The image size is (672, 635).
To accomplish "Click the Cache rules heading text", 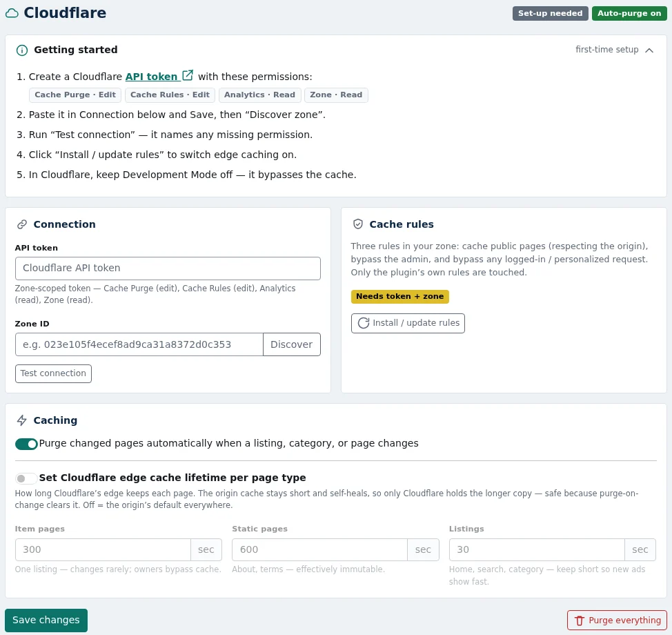I will (x=402, y=224).
